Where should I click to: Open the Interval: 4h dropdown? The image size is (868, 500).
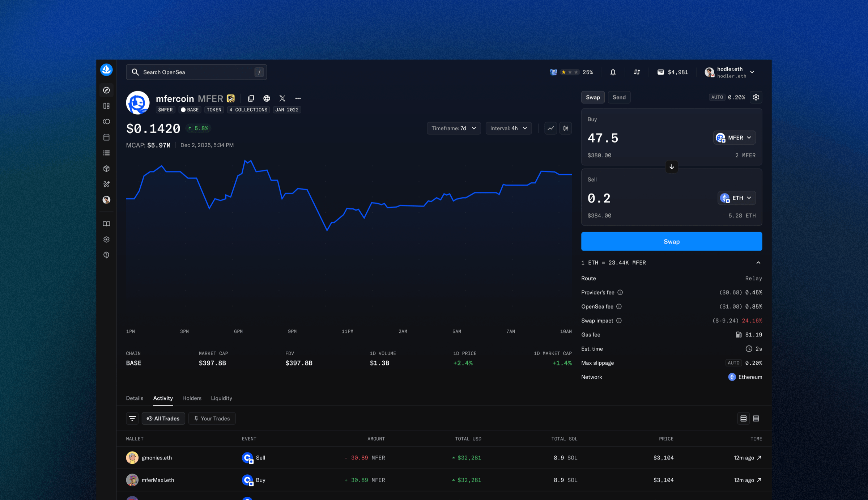(509, 128)
